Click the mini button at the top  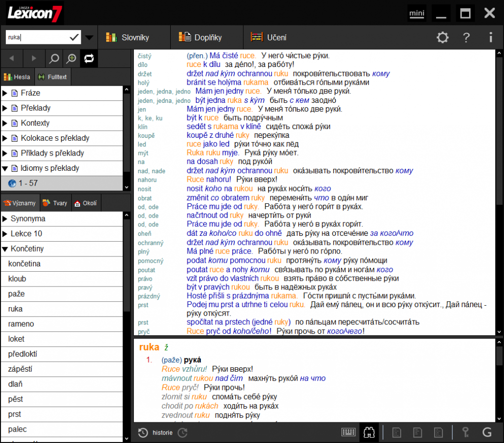(416, 13)
